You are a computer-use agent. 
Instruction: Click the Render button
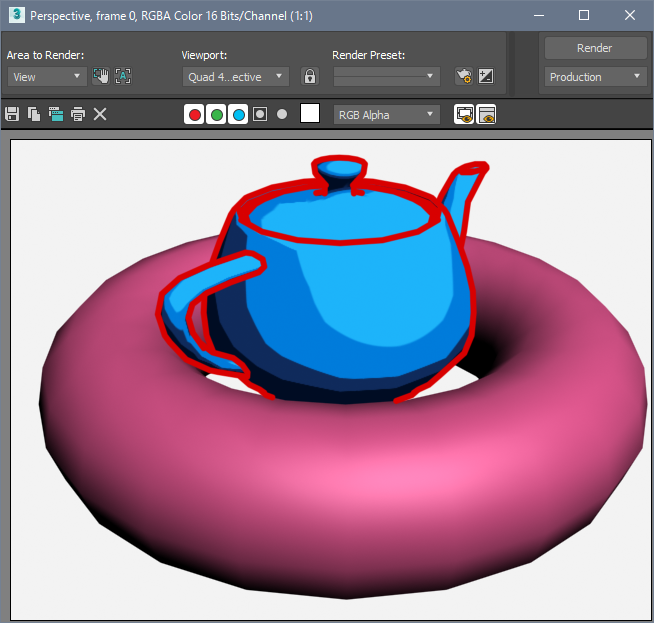click(x=595, y=48)
